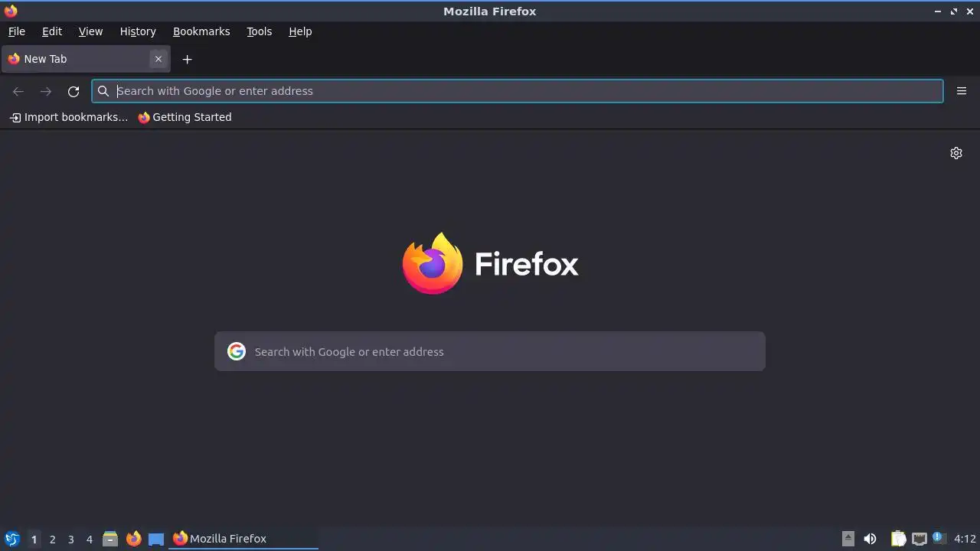Open update notifier tray icon
The height and width of the screenshot is (551, 980).
[939, 538]
